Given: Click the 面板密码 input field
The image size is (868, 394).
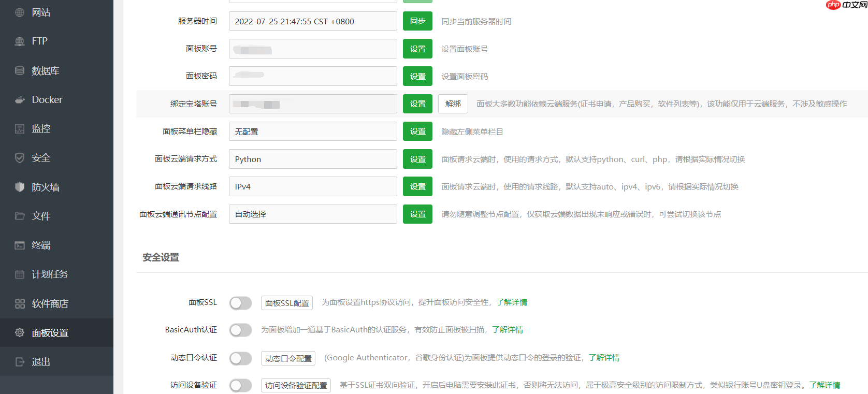Looking at the screenshot, I should click(x=313, y=76).
